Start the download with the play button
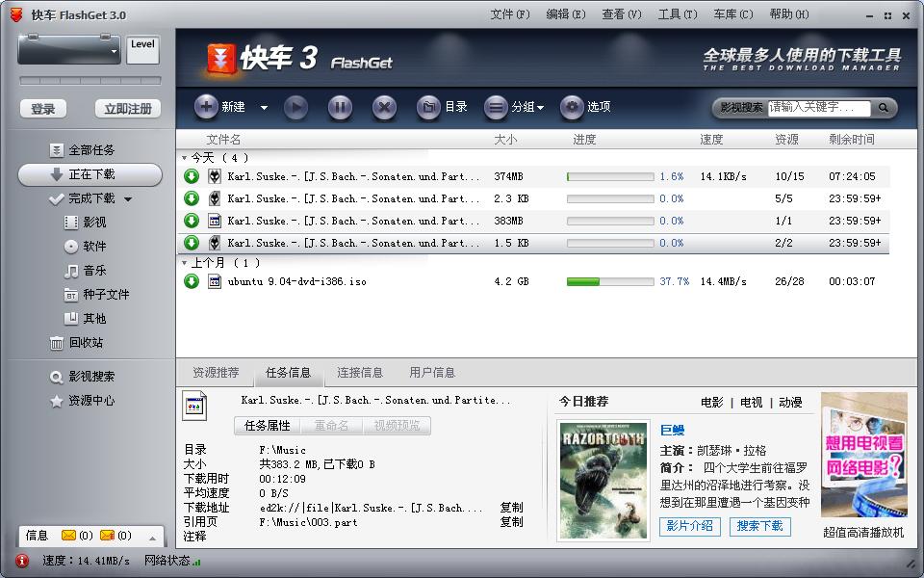This screenshot has width=924, height=578. (x=295, y=107)
